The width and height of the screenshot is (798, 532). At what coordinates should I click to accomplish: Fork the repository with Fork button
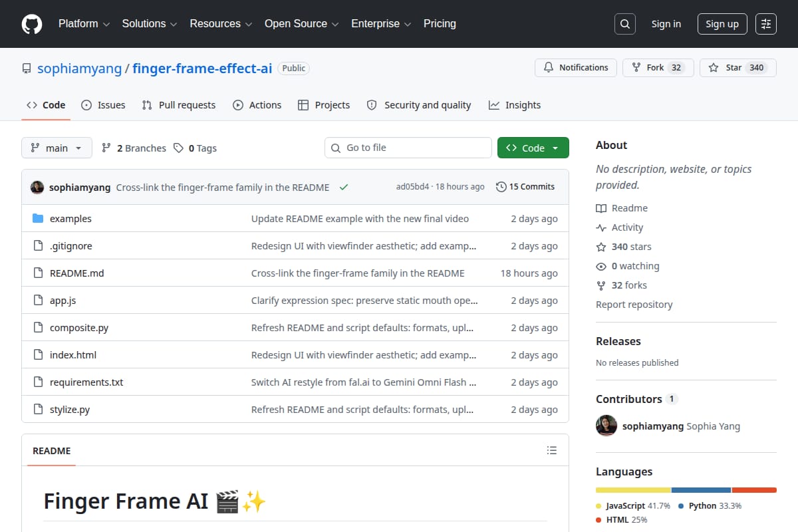coord(658,68)
